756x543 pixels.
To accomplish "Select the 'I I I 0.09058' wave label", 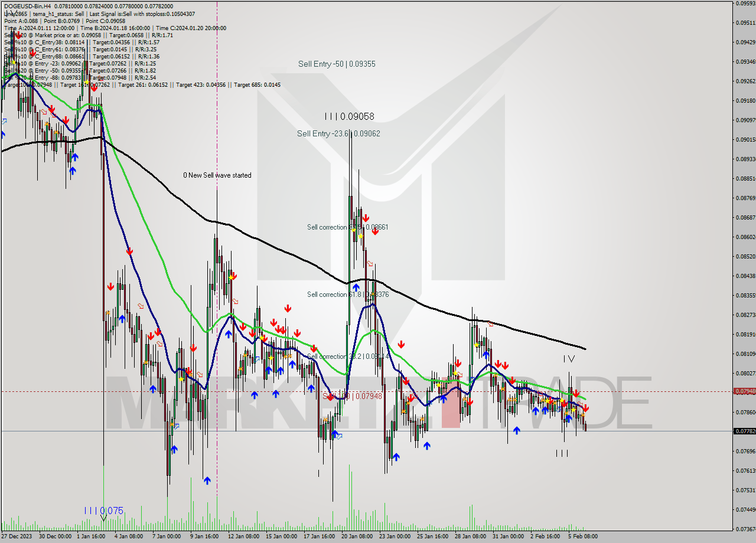I will coord(349,116).
